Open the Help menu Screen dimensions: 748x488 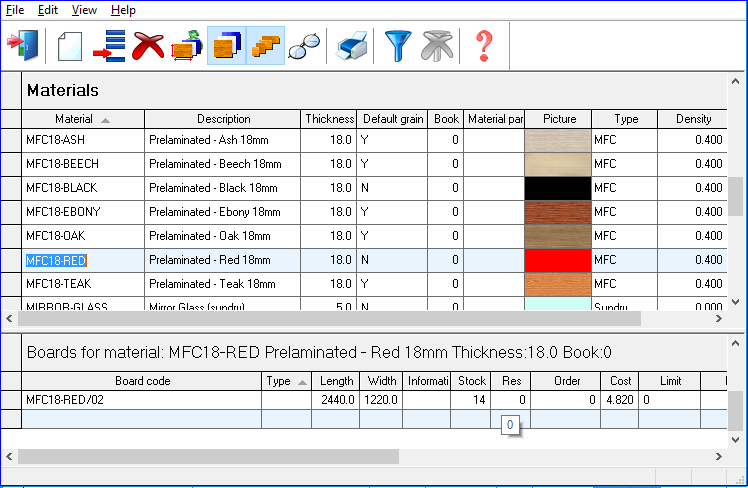123,10
